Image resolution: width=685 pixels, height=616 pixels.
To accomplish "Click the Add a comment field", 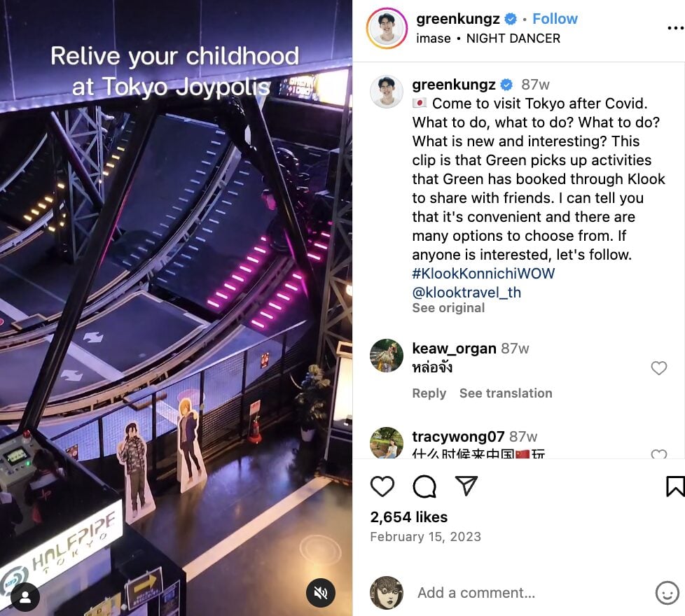I will (531, 593).
